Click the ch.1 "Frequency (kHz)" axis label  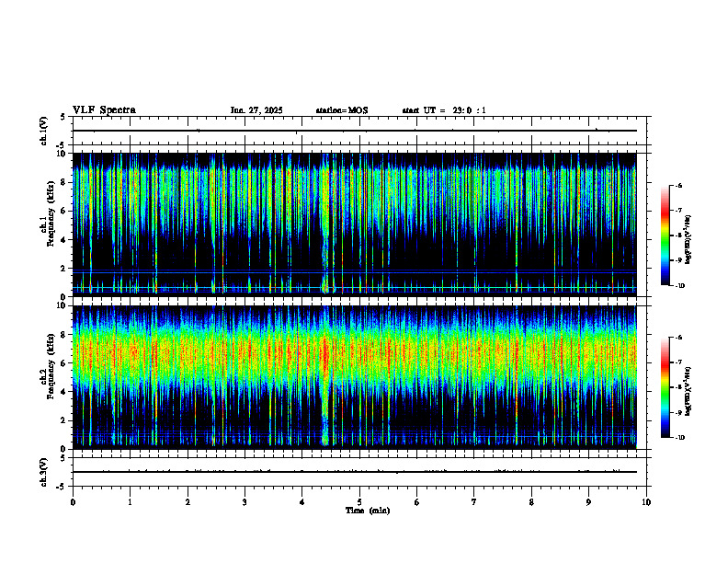(x=51, y=212)
